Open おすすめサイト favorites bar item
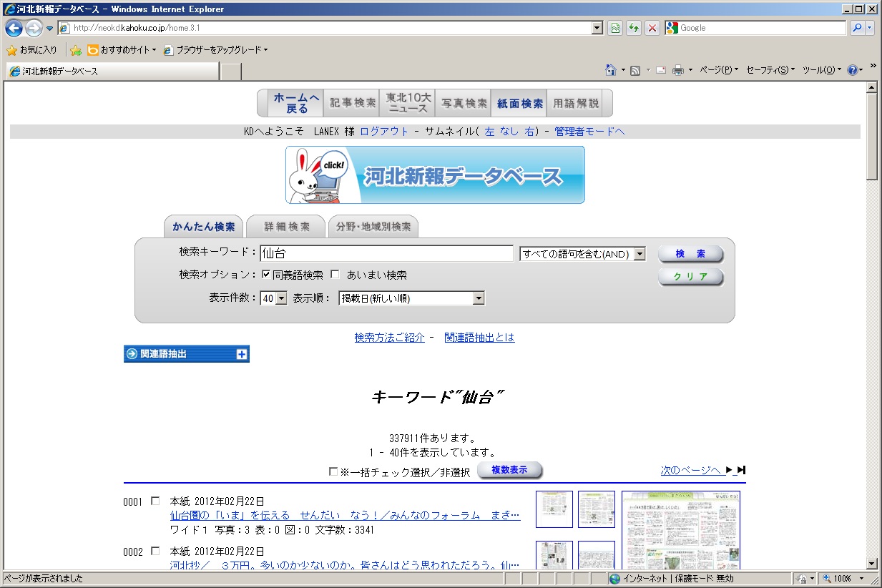This screenshot has width=882, height=588. click(121, 50)
